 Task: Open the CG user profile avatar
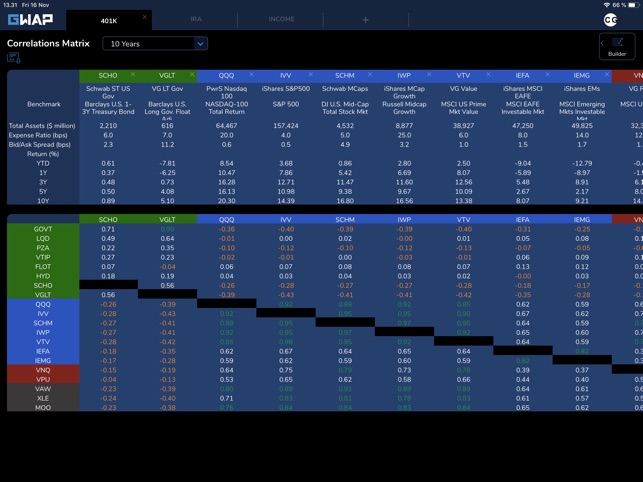tap(610, 20)
